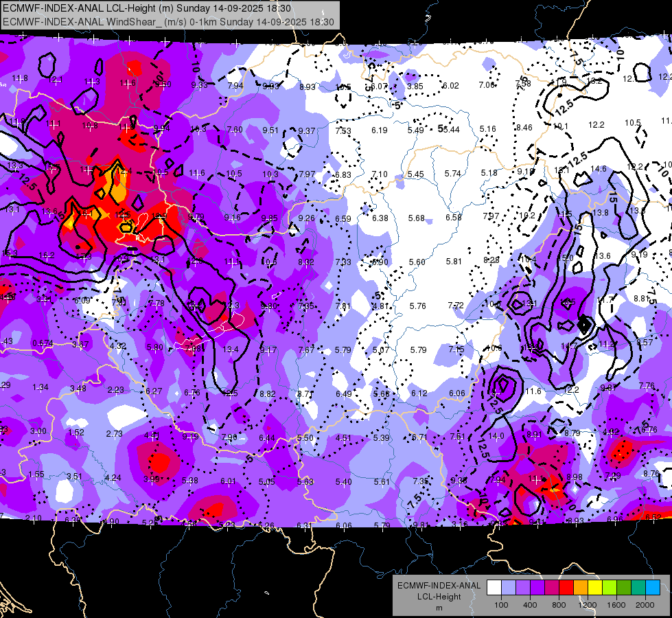
Task: Click the light violet legend swatch
Action: [x=523, y=588]
